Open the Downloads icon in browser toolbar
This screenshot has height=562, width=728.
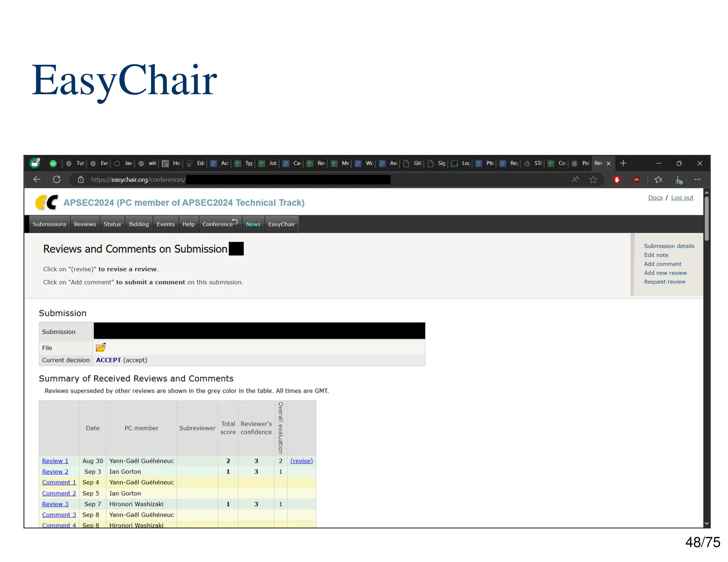679,180
